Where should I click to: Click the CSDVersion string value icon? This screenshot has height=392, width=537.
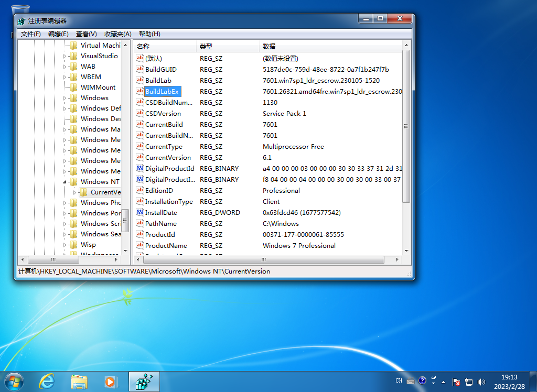(139, 113)
